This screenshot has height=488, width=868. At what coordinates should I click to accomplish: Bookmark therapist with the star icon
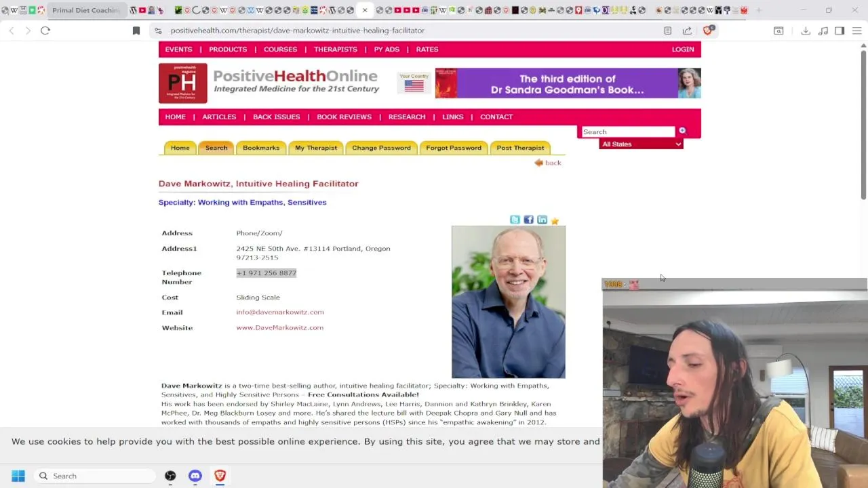coord(555,220)
